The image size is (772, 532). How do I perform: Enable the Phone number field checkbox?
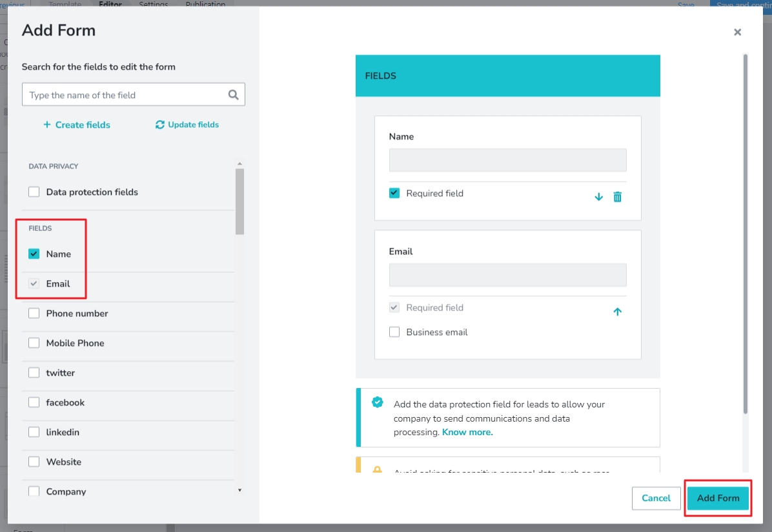(34, 313)
